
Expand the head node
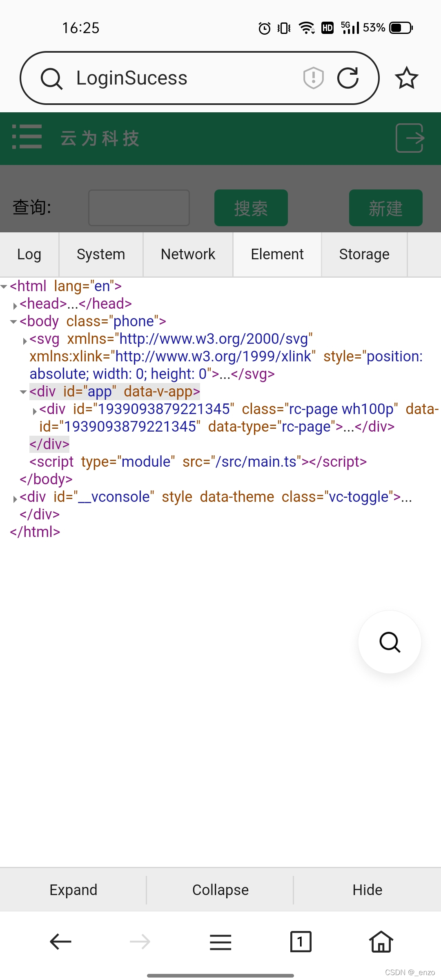(x=15, y=305)
